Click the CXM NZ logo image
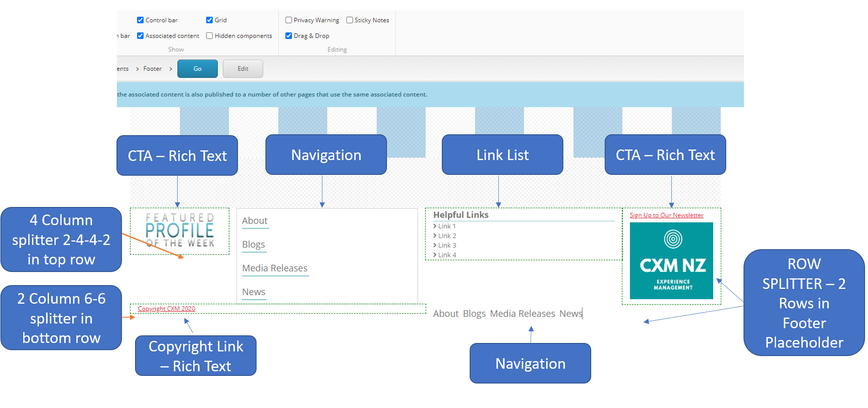 [x=671, y=260]
